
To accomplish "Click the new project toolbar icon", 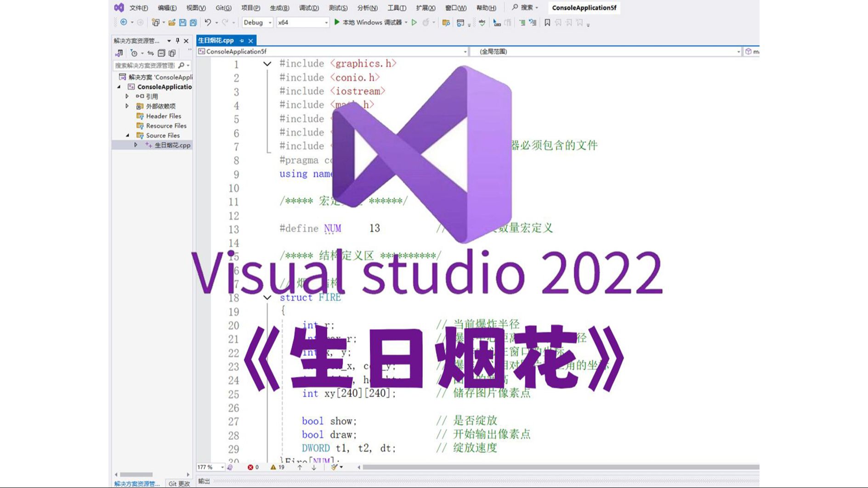I will tap(156, 22).
